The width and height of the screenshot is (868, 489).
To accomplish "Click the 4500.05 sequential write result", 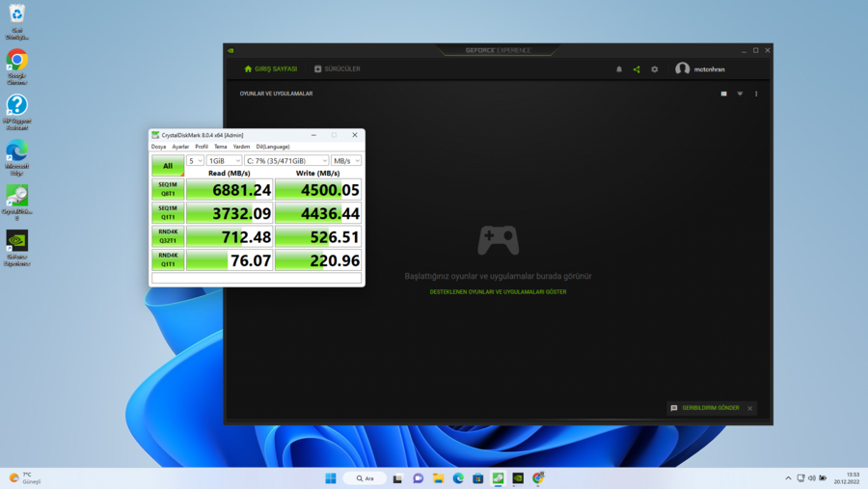I will pos(317,189).
